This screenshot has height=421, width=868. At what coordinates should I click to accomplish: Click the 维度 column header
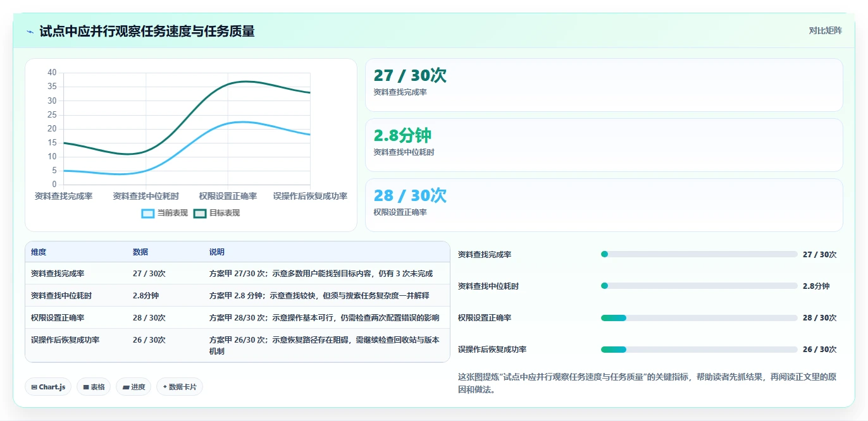(x=39, y=252)
